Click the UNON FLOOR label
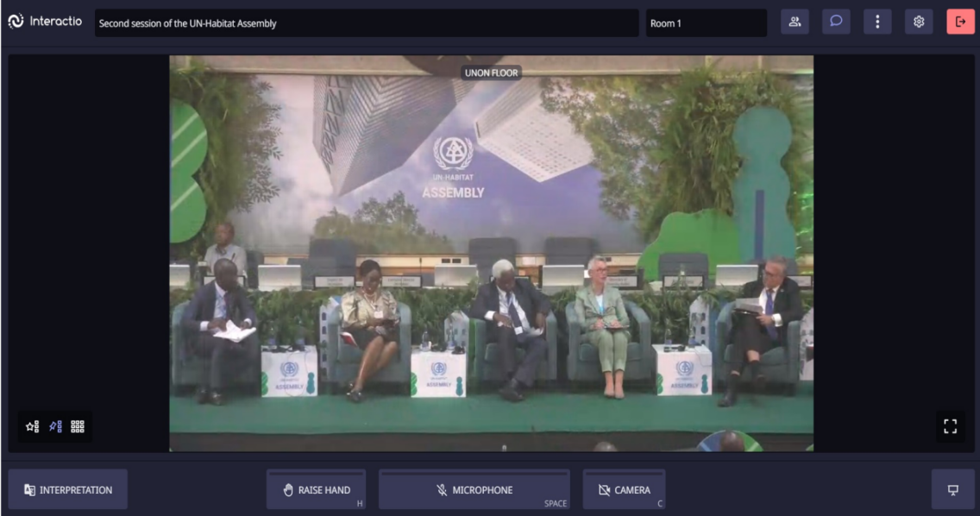Viewport: 980px width, 516px height. [x=491, y=72]
